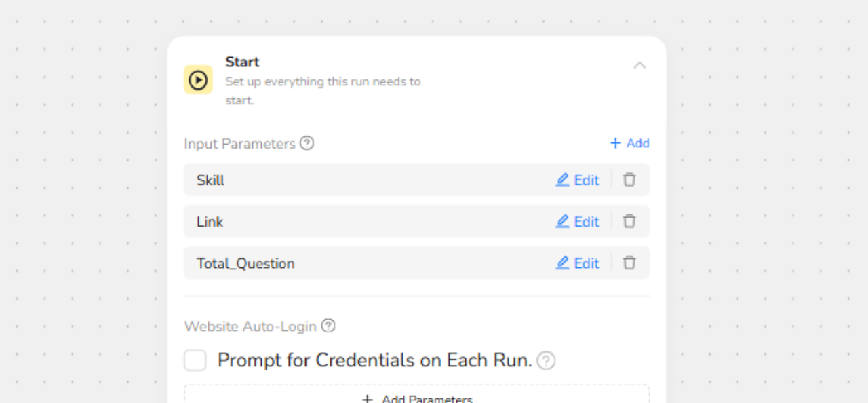Click the Start block title
This screenshot has height=403, width=868.
click(x=242, y=62)
